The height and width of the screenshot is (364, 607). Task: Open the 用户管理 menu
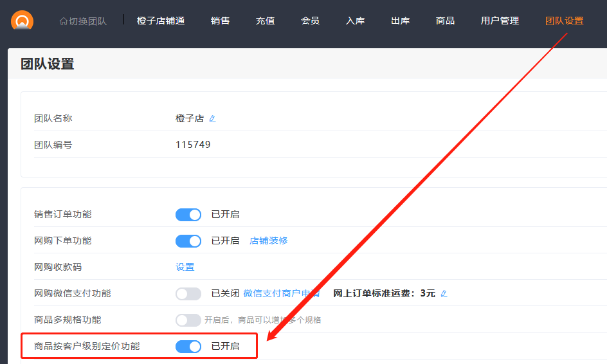pos(500,21)
